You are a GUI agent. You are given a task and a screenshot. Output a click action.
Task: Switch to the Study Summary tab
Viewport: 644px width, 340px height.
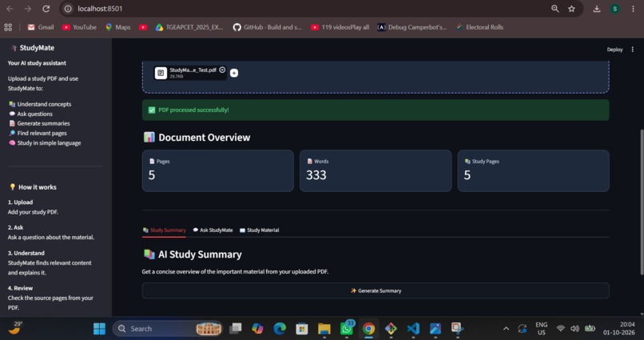pos(165,230)
